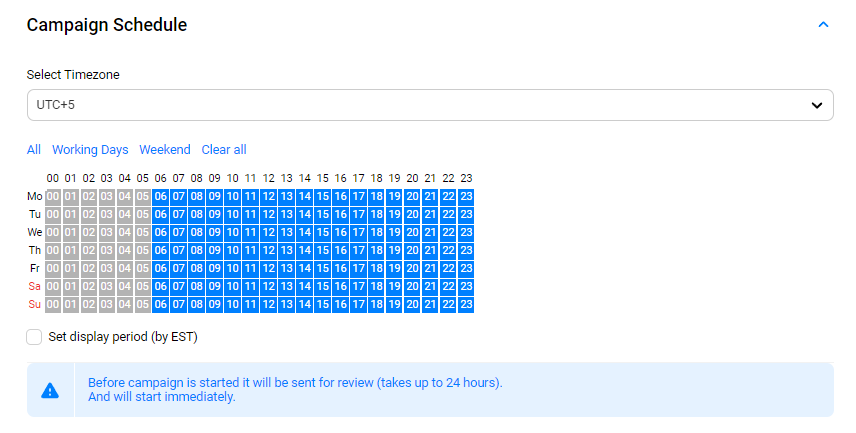
Task: Toggle Thursday hour 03 cell
Action: pos(107,250)
